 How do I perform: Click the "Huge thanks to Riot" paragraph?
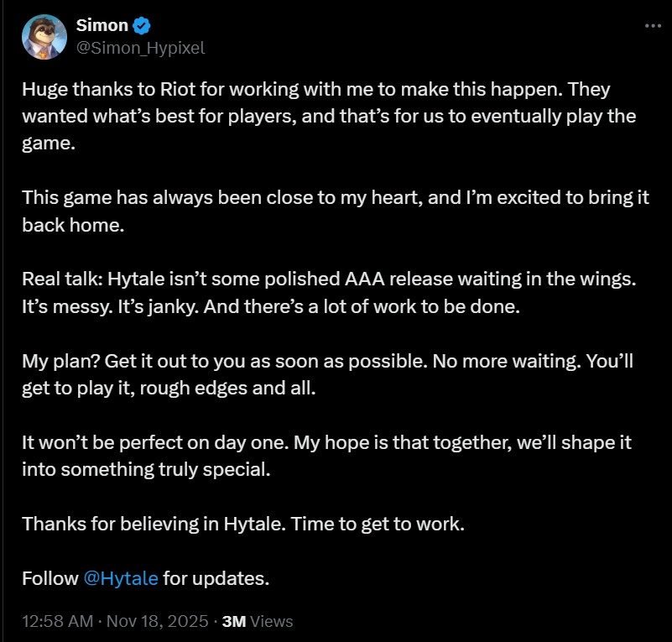(327, 115)
